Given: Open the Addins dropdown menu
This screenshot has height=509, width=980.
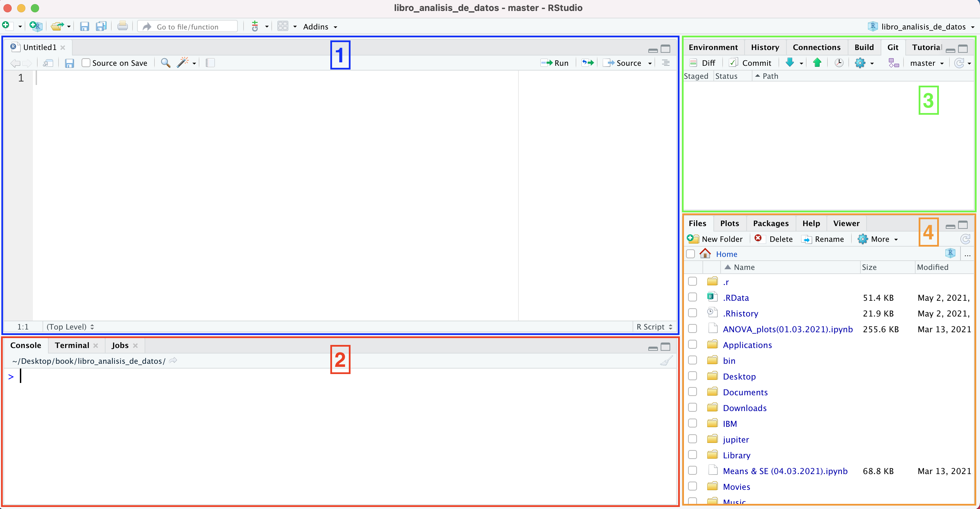Looking at the screenshot, I should coord(320,26).
